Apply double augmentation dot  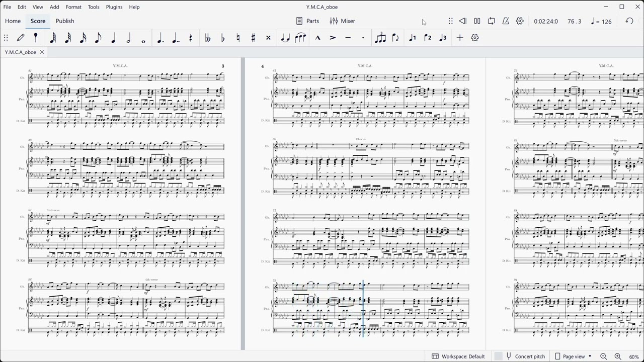click(x=176, y=38)
